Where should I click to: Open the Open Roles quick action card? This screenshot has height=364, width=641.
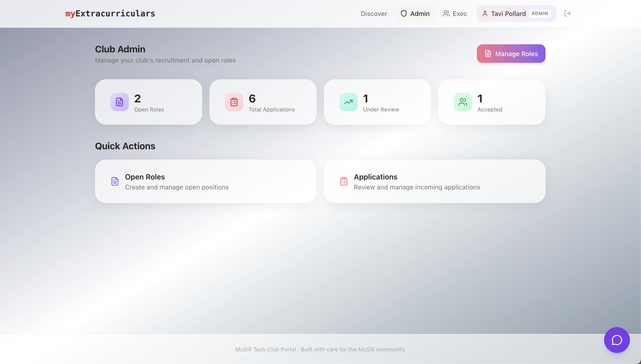(206, 181)
